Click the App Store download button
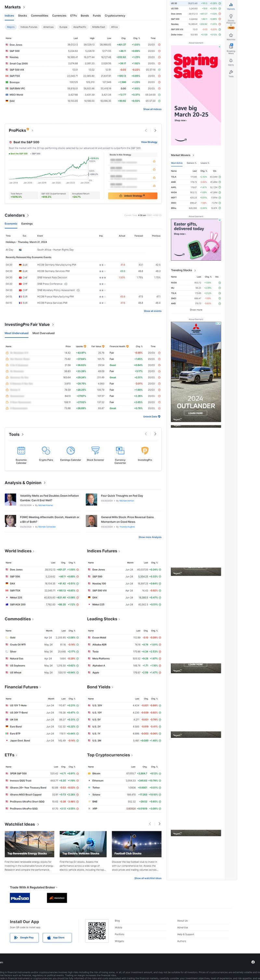260x980 pixels. tap(57, 937)
